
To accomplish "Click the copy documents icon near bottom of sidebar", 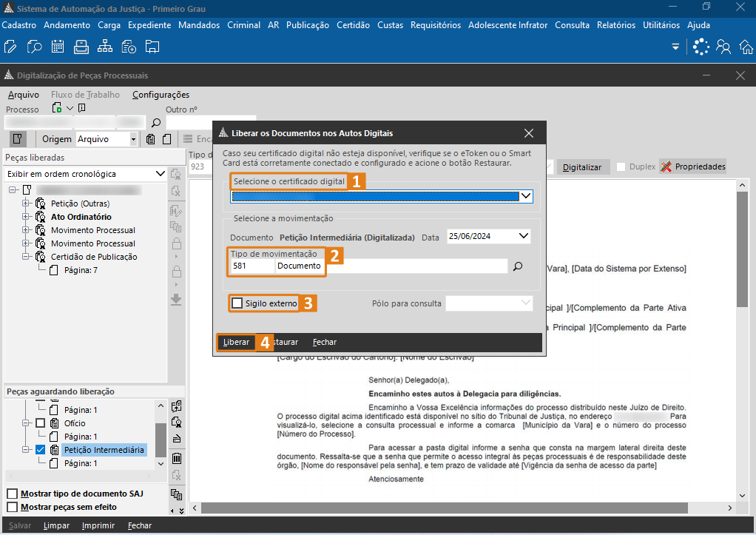I will 177,494.
